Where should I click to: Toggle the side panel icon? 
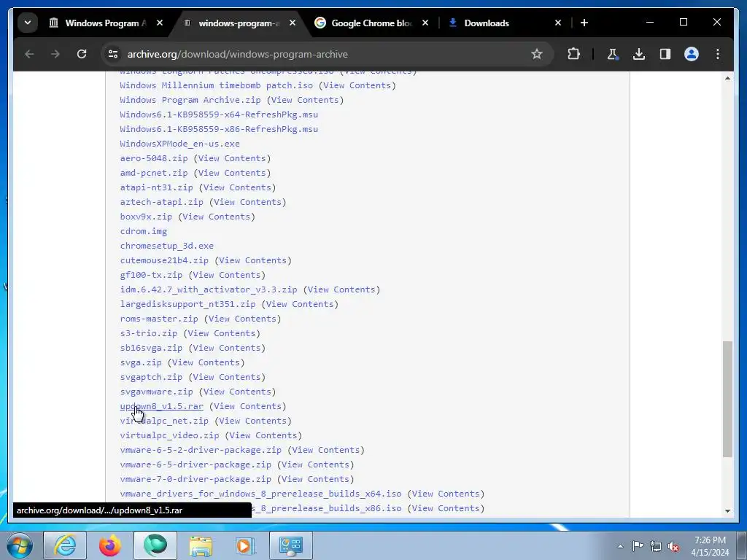pos(665,54)
